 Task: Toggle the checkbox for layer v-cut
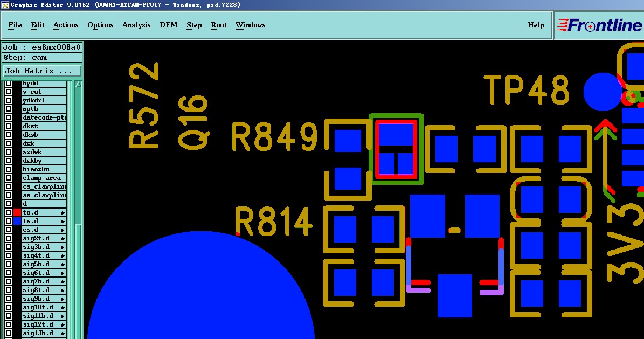coord(8,92)
